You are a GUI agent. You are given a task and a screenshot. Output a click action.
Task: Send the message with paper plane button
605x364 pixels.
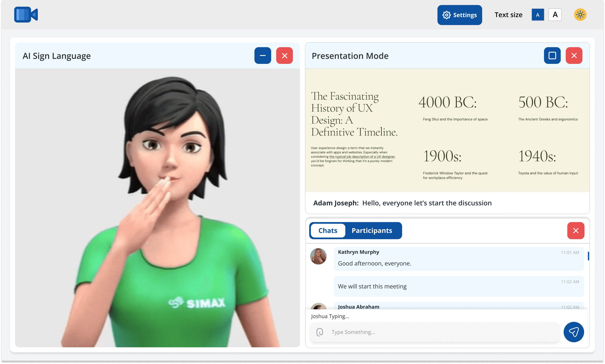pyautogui.click(x=574, y=332)
